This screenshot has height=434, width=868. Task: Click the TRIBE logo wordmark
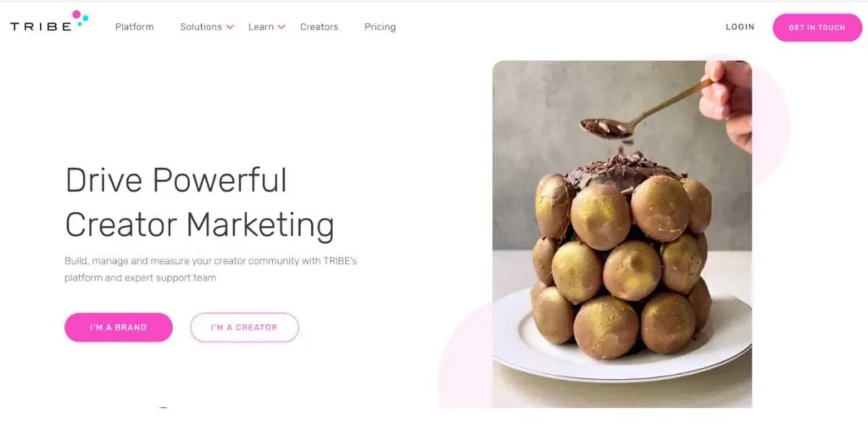[41, 26]
